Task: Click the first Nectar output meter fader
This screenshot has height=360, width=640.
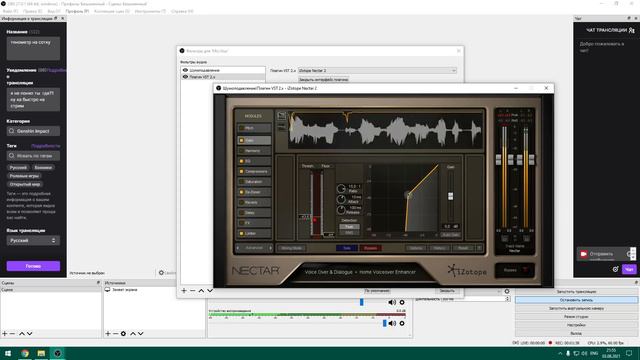Action: (498, 160)
